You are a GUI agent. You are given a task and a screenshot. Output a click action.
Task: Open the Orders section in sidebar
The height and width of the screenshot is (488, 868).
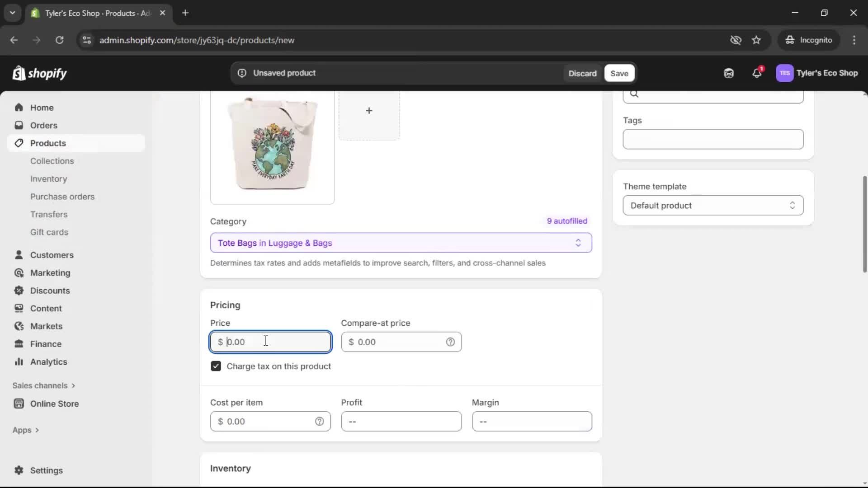coord(43,125)
